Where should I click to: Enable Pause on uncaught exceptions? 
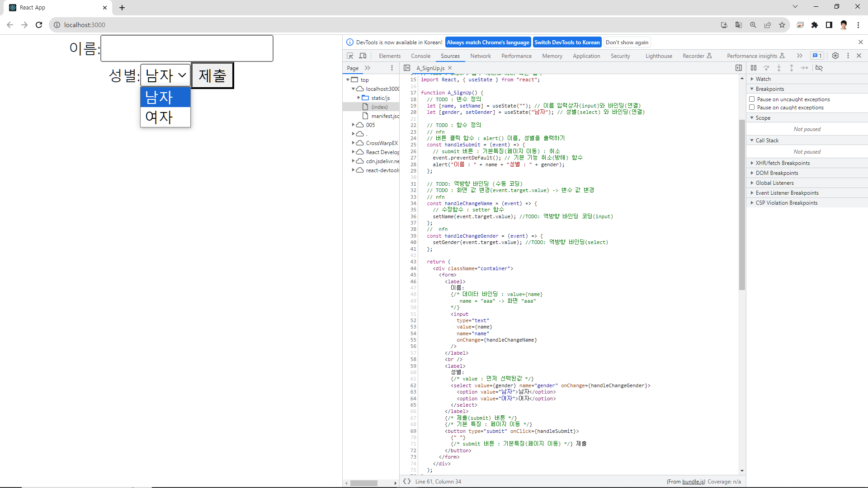(x=752, y=99)
